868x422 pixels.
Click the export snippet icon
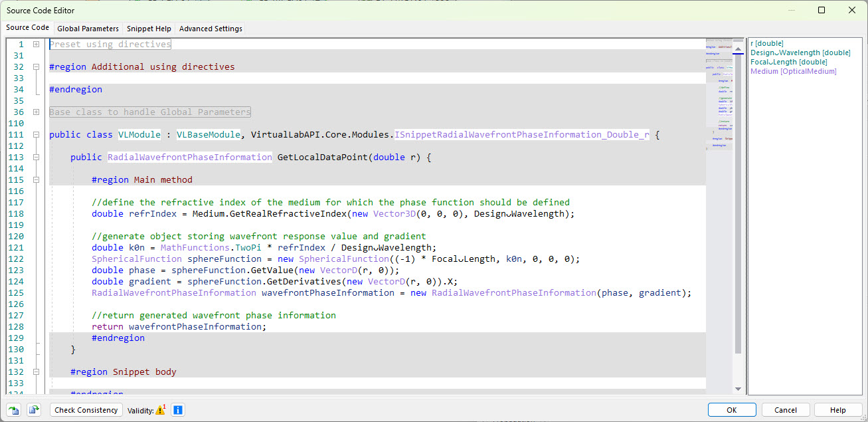34,410
